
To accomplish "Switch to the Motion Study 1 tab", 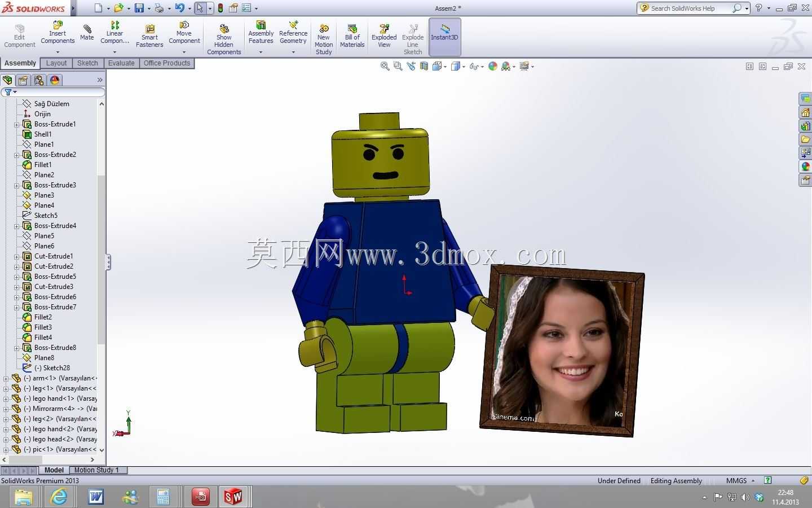I will pos(96,470).
